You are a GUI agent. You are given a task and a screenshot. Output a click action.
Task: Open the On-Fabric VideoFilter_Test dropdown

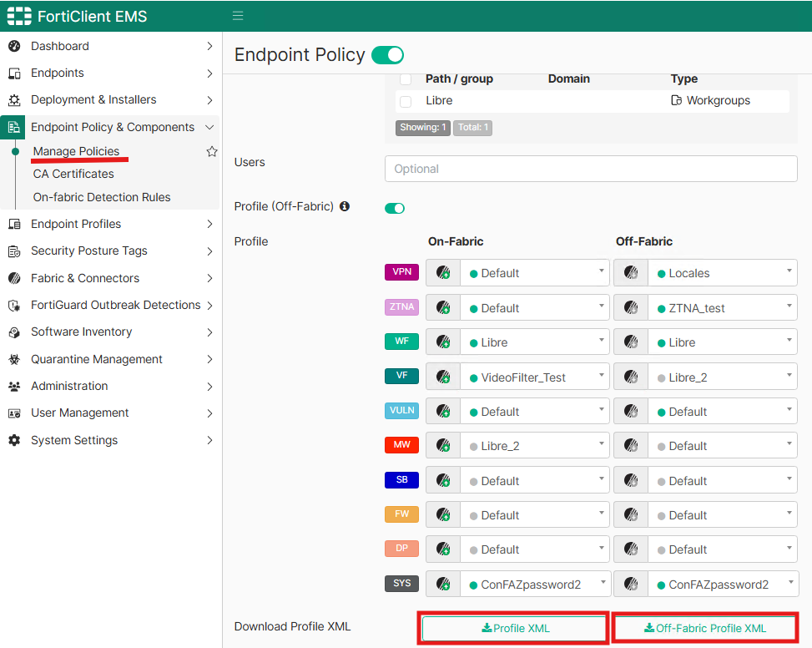click(534, 377)
